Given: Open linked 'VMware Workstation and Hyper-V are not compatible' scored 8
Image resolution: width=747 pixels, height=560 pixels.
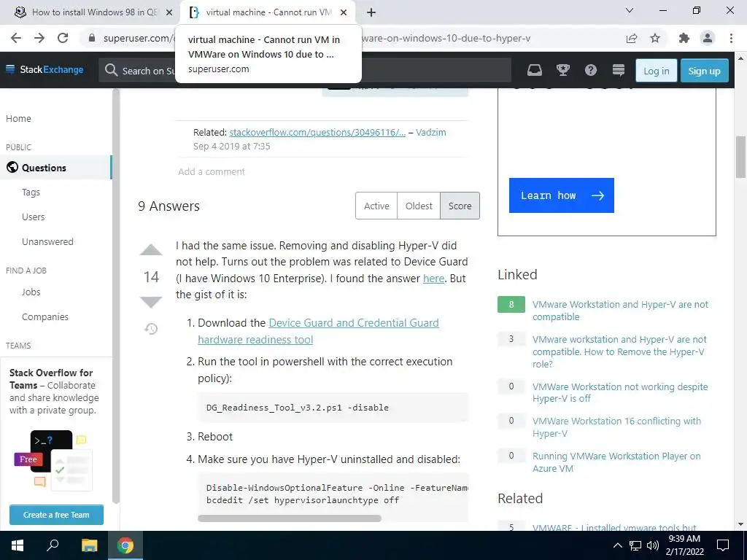Looking at the screenshot, I should (x=620, y=311).
